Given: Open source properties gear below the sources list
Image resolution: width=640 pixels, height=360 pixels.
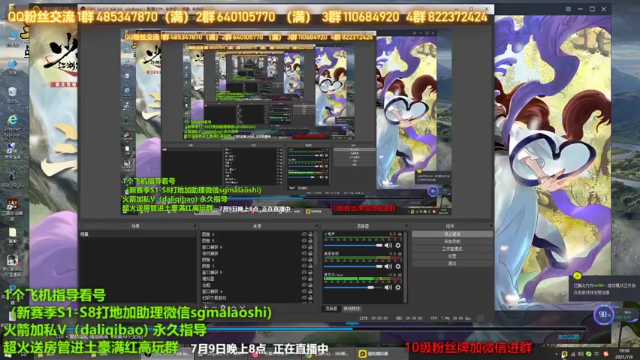Looking at the screenshot, I should pos(223,308).
